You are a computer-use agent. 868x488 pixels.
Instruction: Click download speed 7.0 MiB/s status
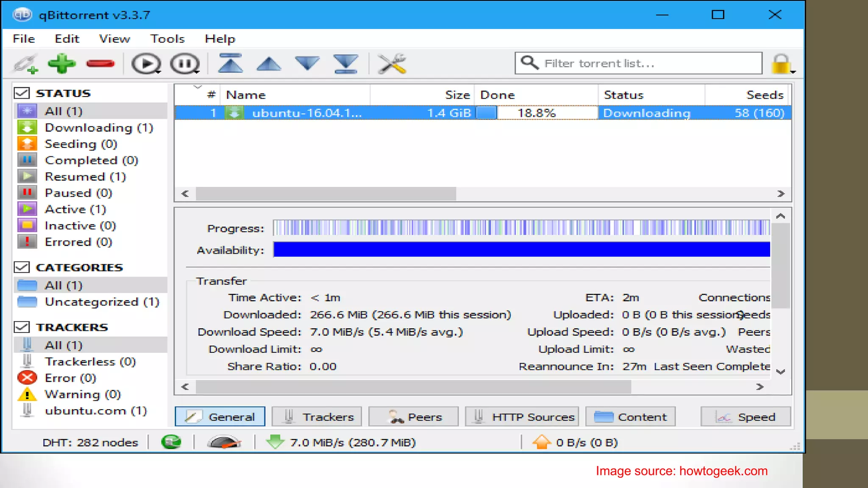pos(341,442)
